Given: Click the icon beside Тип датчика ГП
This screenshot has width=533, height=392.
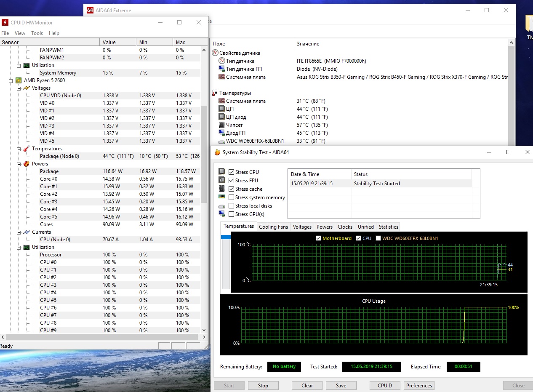Looking at the screenshot, I should 222,69.
